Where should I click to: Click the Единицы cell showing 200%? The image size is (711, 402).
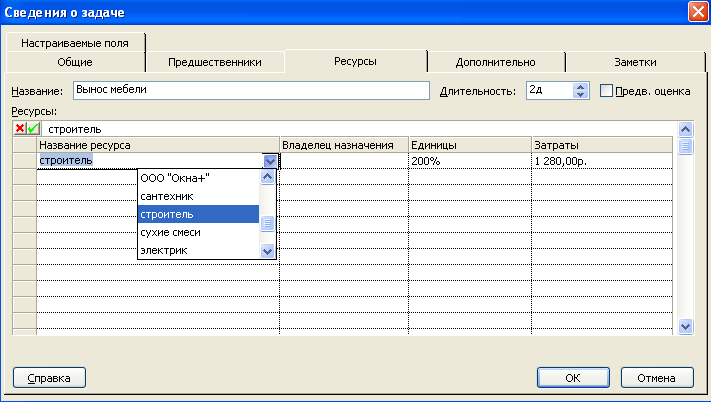click(470, 161)
